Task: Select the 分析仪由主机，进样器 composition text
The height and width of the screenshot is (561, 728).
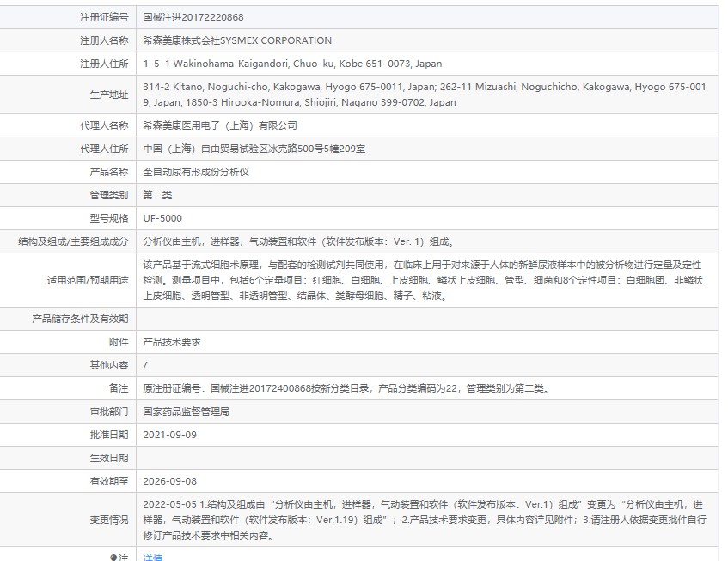Action: click(300, 241)
